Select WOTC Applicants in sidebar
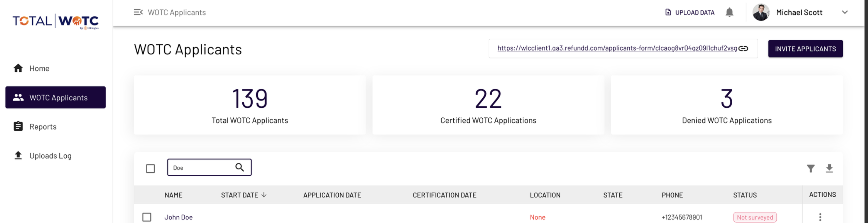 pyautogui.click(x=56, y=97)
